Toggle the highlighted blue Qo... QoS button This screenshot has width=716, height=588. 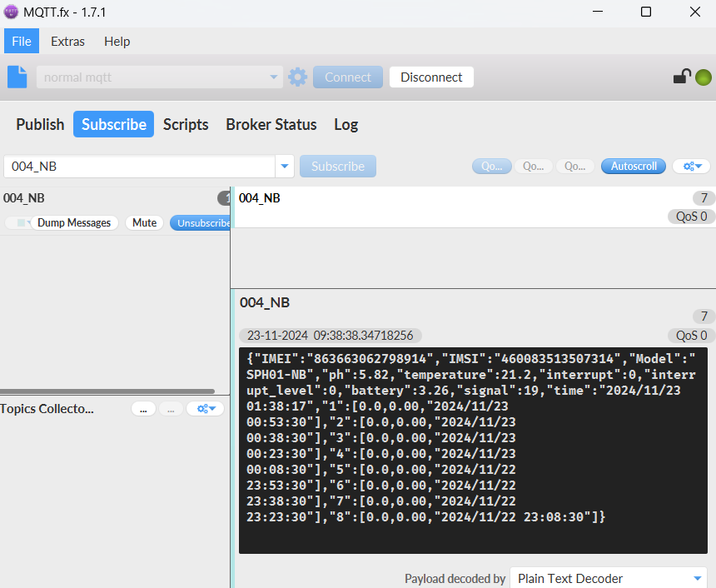pyautogui.click(x=492, y=167)
